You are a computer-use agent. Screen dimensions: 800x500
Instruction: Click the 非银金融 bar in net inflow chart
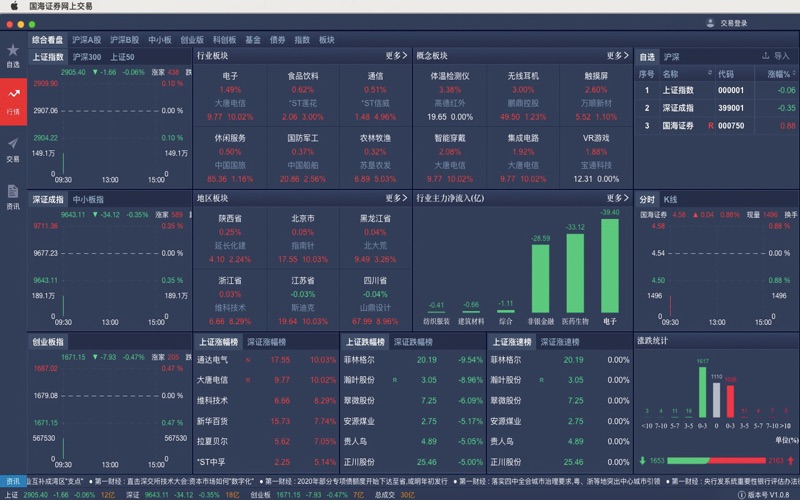pos(540,279)
